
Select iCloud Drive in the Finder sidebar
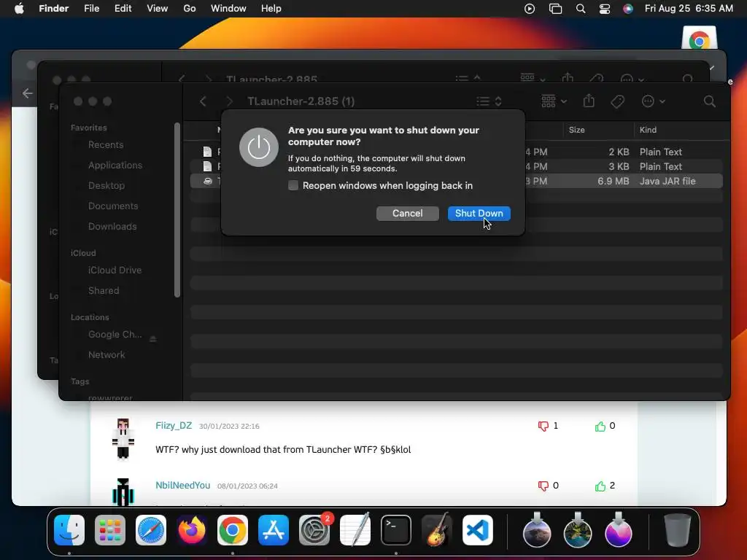pyautogui.click(x=115, y=270)
